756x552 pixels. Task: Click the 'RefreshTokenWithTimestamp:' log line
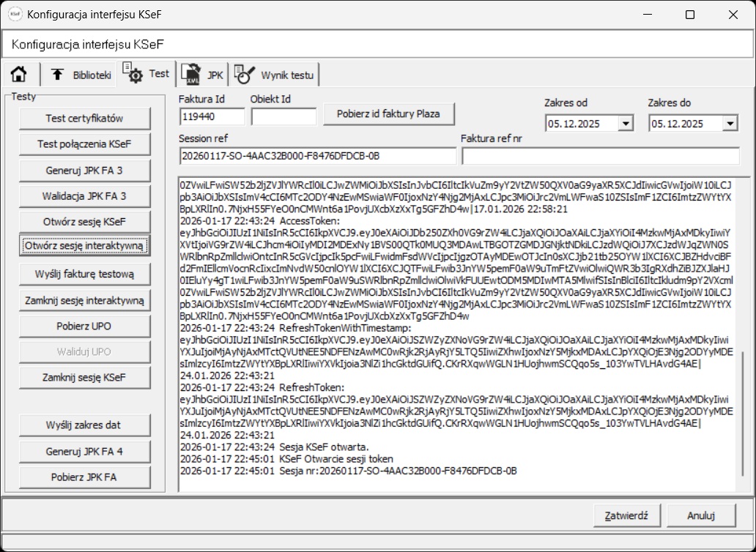tap(295, 328)
